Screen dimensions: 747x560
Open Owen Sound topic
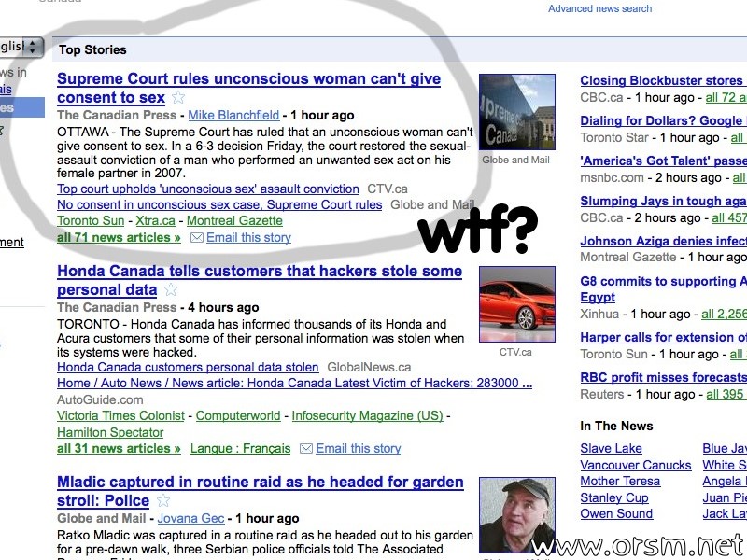click(x=616, y=514)
